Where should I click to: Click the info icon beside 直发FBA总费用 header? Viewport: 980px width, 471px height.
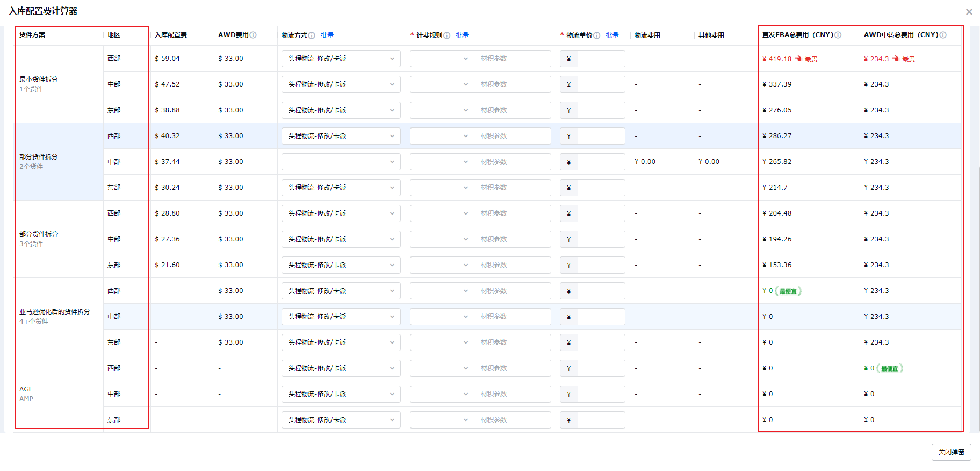tap(838, 35)
